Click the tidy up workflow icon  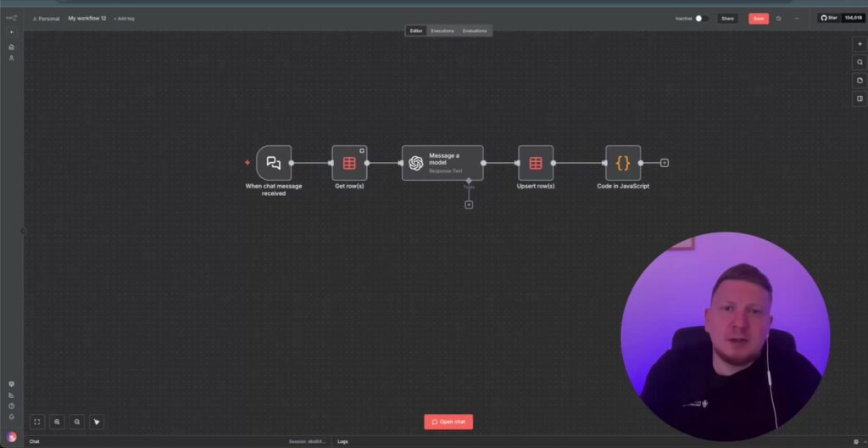[x=97, y=422]
